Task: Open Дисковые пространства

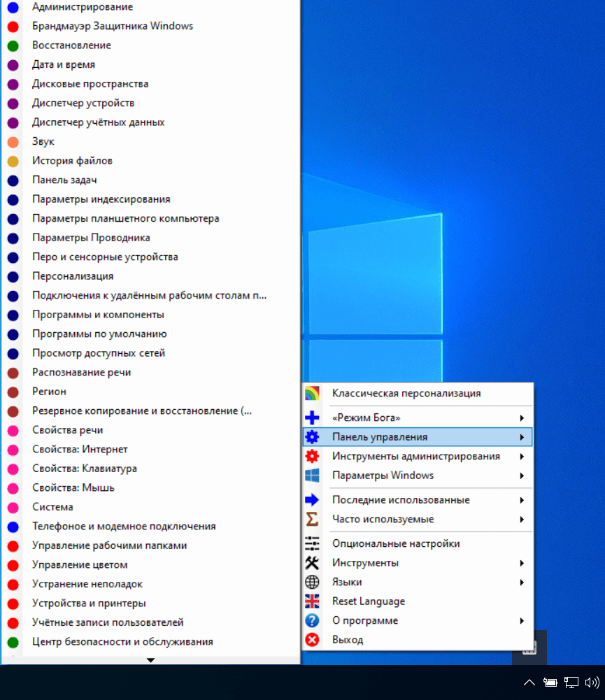Action: click(x=150, y=84)
